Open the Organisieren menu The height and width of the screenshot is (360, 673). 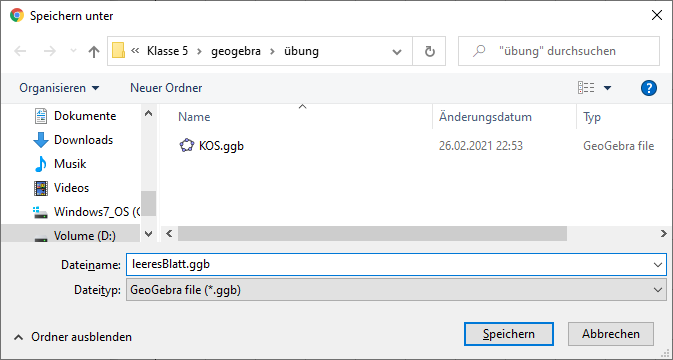(x=59, y=88)
